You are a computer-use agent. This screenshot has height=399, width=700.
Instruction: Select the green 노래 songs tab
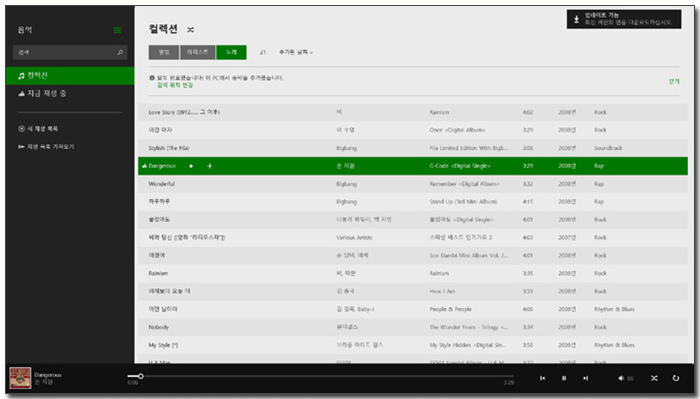point(231,52)
